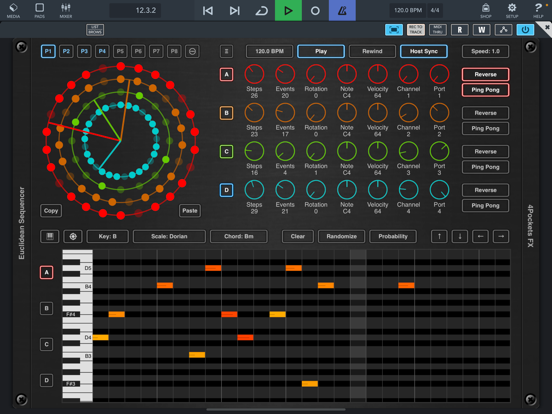Open the Shop icon
The width and height of the screenshot is (552, 414).
[x=485, y=10]
